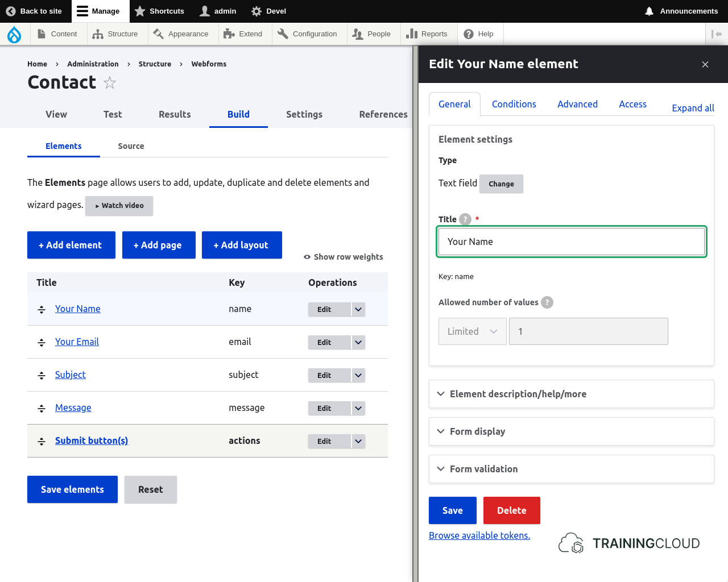728x582 pixels.
Task: Open operations dropdown arrow for Submit button(s)
Action: (x=358, y=441)
